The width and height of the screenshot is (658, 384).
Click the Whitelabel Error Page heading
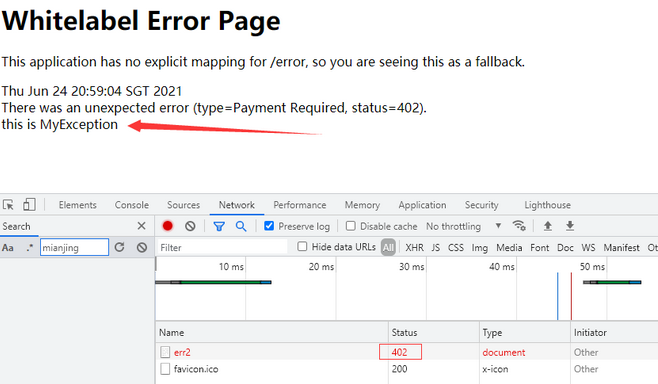[x=141, y=21]
